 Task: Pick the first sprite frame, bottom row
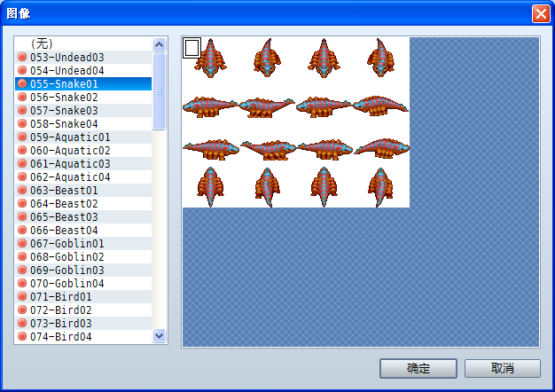point(211,186)
